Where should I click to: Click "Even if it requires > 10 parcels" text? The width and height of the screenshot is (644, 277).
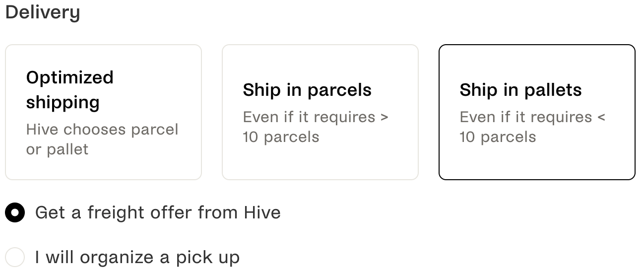point(316,127)
